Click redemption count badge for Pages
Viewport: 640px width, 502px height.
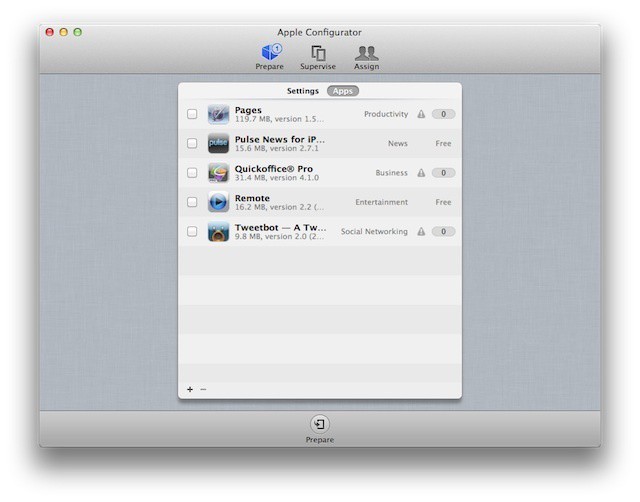coord(443,114)
